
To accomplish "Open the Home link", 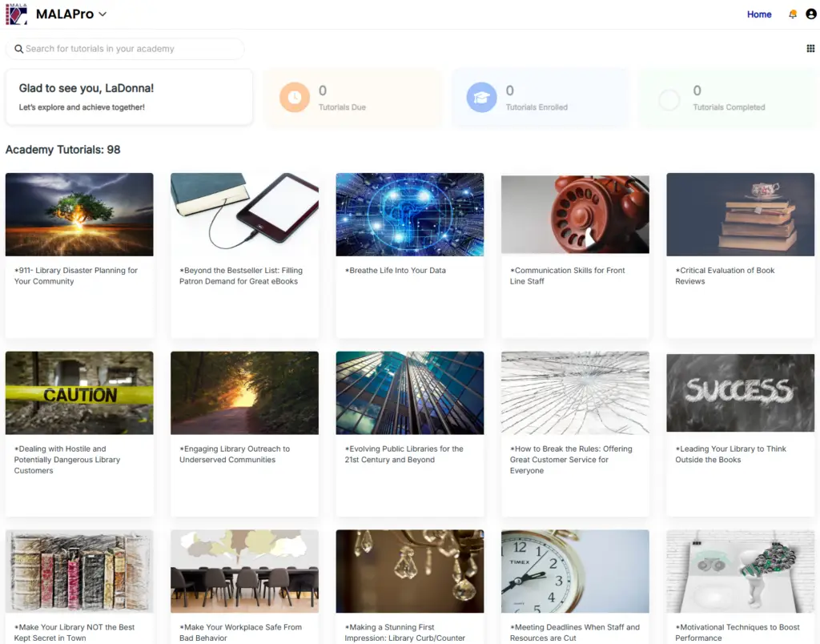I will tap(759, 14).
